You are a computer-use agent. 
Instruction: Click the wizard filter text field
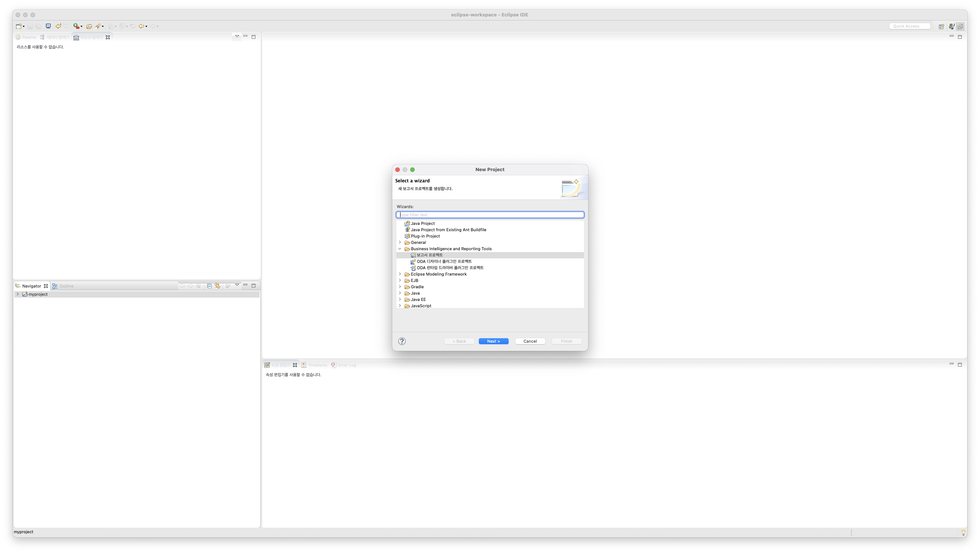(490, 215)
